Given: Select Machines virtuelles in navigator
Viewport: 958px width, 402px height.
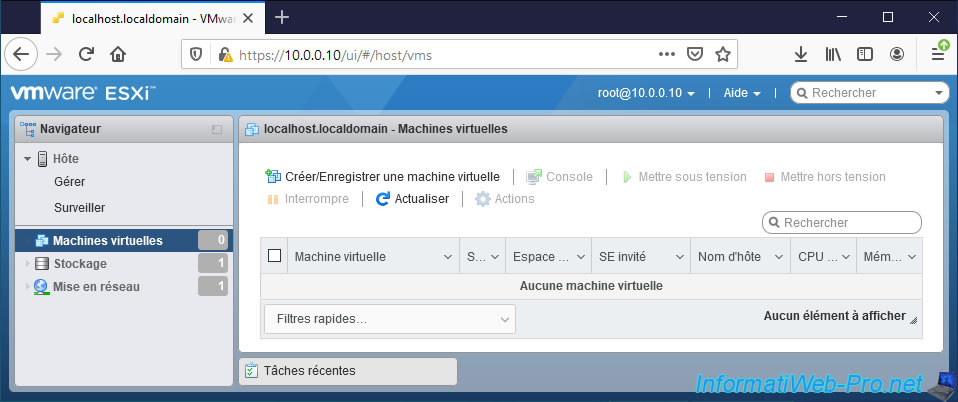Looking at the screenshot, I should click(124, 240).
